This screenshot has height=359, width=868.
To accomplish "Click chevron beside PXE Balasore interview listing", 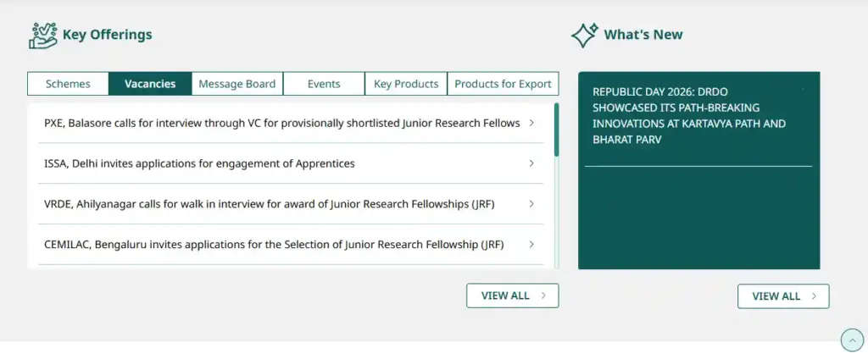I will [531, 123].
